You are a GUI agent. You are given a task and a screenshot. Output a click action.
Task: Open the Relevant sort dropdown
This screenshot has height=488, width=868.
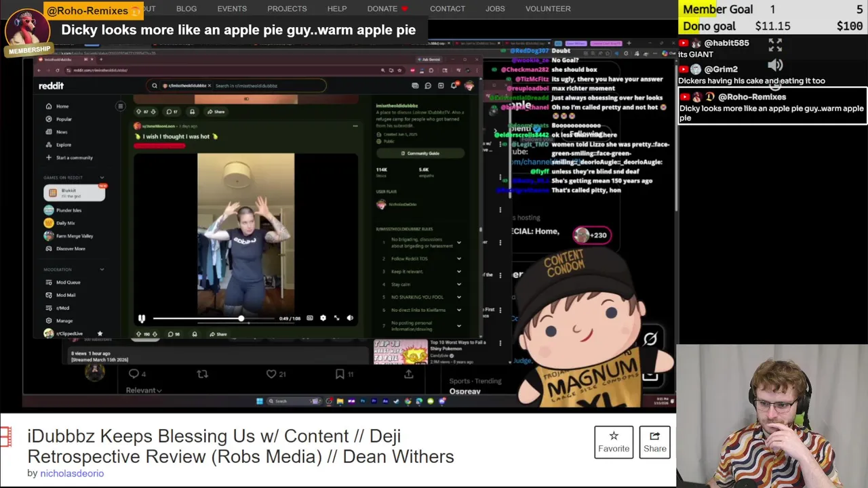pos(144,390)
